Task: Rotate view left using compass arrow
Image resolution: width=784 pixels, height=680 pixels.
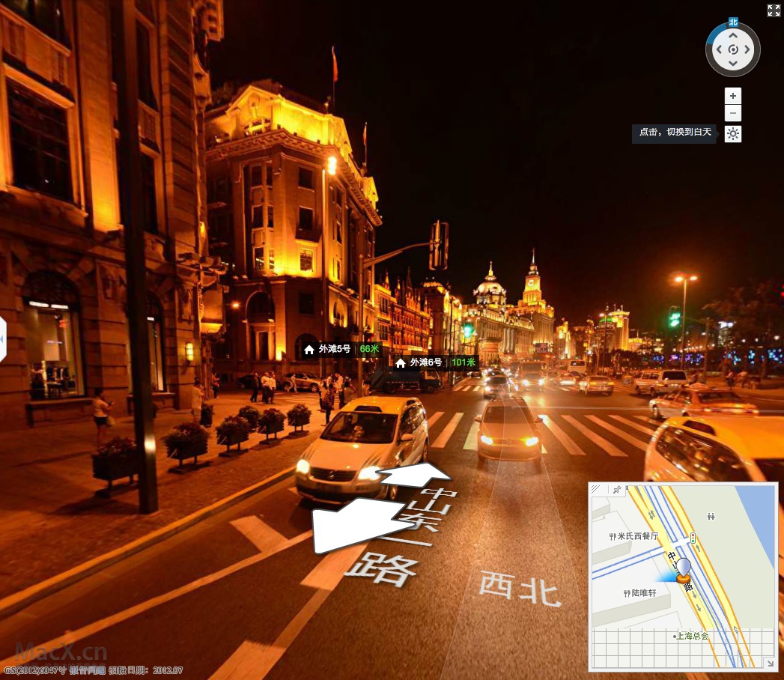Action: tap(718, 50)
